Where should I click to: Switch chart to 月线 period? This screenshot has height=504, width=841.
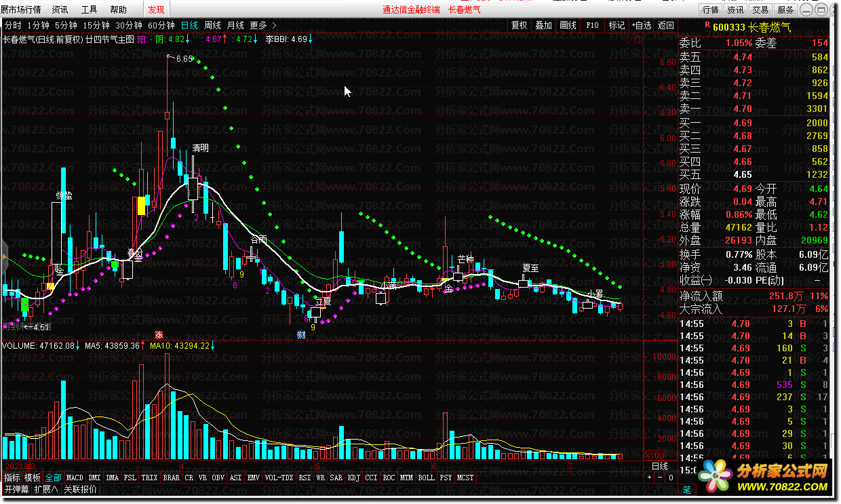point(235,25)
